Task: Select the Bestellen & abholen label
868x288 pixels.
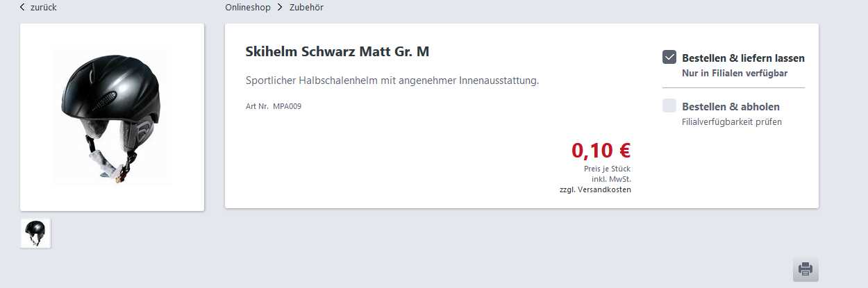Action: tap(731, 107)
